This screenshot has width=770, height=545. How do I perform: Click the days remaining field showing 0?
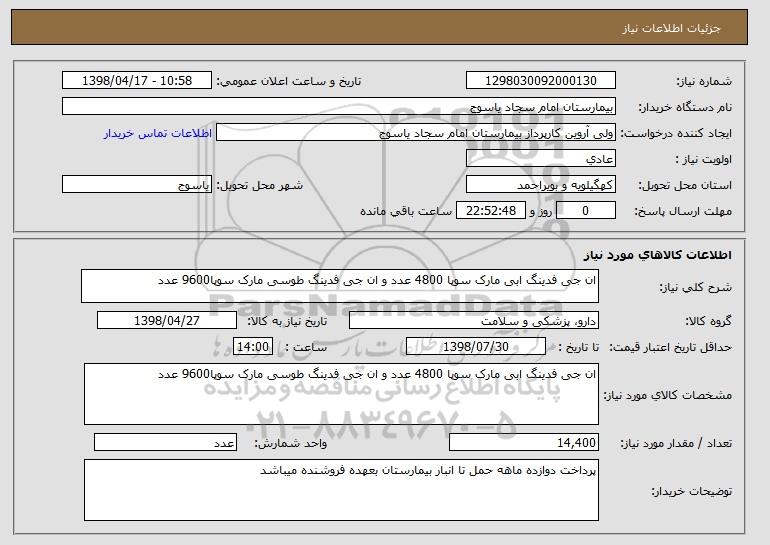point(585,211)
